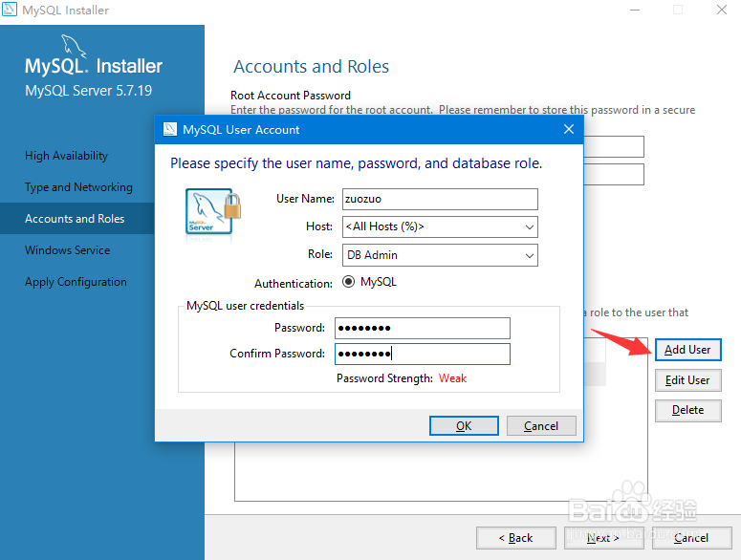Cancel the installer with bottom Cancel button
Image resolution: width=741 pixels, height=560 pixels.
(692, 538)
